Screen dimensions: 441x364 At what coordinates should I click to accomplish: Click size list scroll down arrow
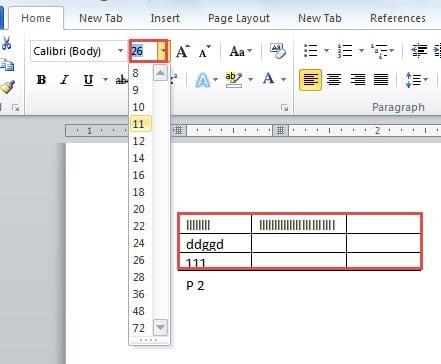[x=160, y=328]
